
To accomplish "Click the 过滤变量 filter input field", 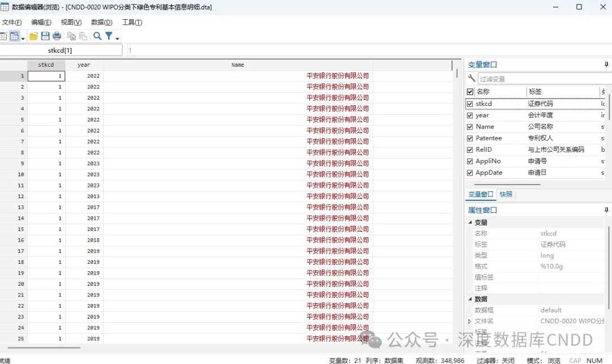I will coord(541,79).
